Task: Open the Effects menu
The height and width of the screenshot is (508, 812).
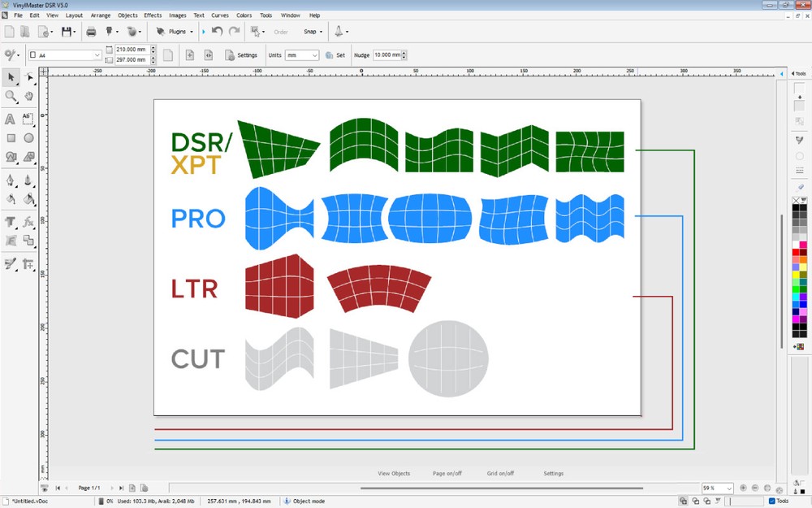Action: click(x=153, y=15)
